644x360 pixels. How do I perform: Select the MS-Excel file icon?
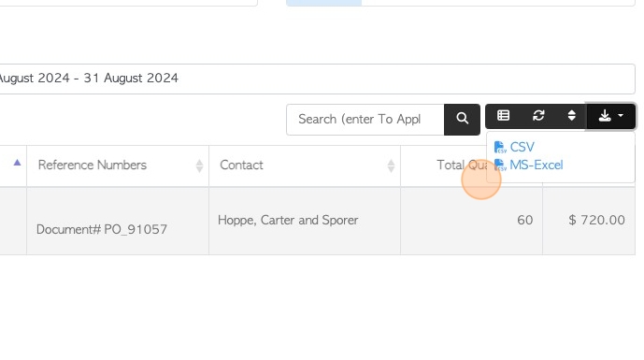500,166
